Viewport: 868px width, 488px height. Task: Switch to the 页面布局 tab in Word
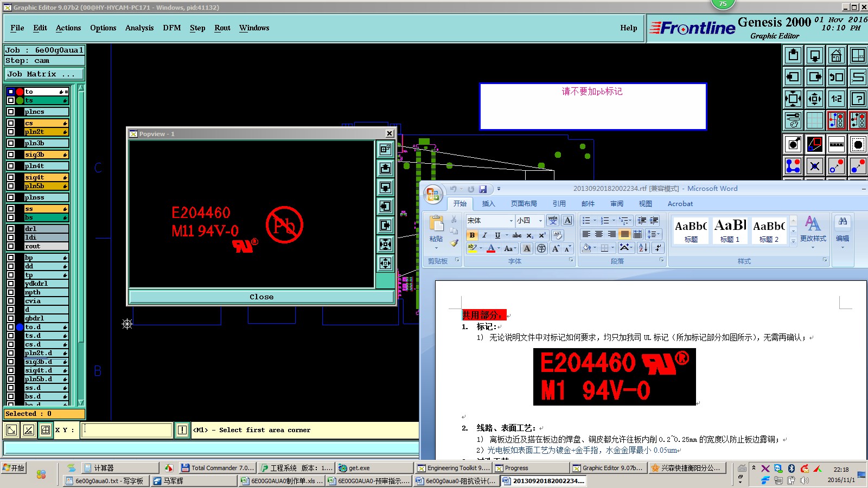coord(524,204)
